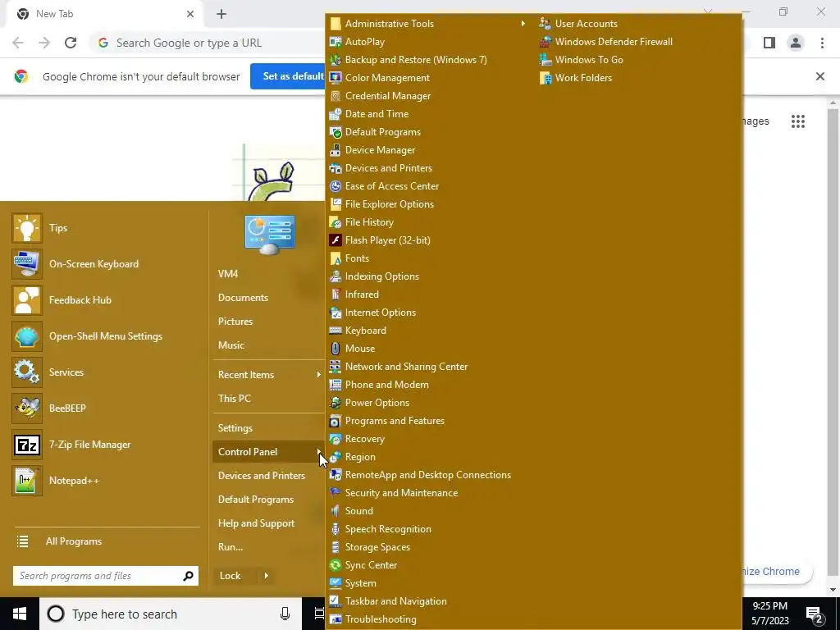Launch Services gear icon
The width and height of the screenshot is (840, 630).
27,372
